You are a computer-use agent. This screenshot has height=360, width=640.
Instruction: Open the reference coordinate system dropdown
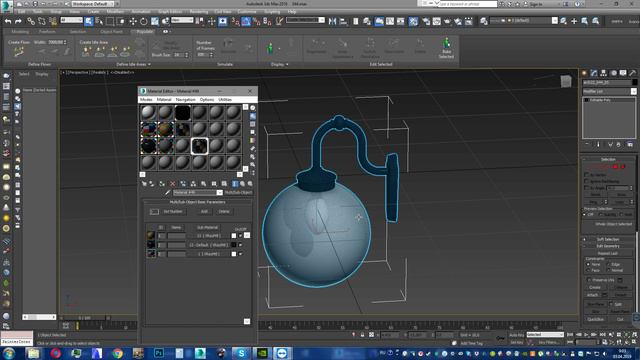click(x=182, y=20)
